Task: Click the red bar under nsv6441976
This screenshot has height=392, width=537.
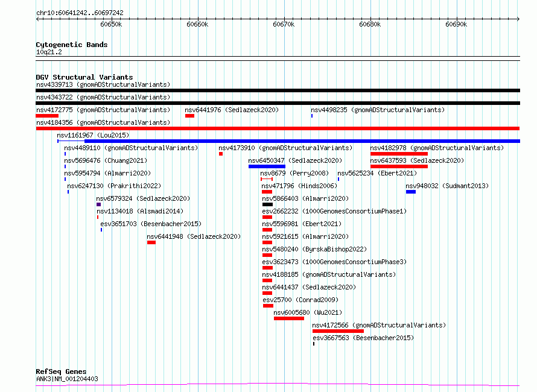Action: (189, 116)
